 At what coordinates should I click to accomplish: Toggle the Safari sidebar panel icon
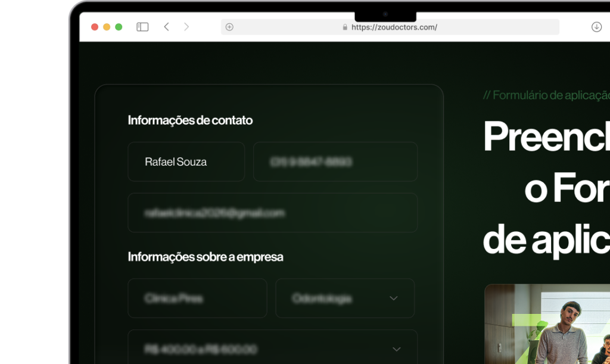(x=142, y=27)
